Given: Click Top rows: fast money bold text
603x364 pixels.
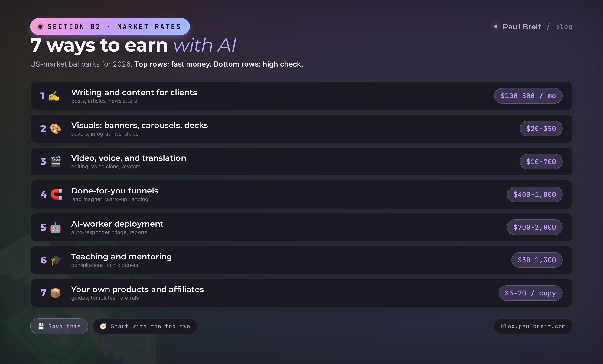Looking at the screenshot, I should point(173,64).
